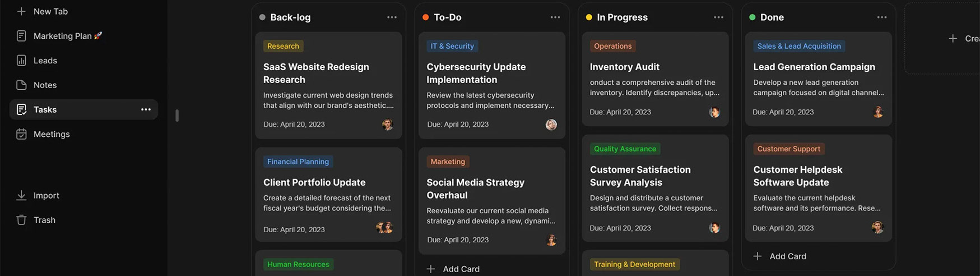Click the sidebar resize handle
The width and height of the screenshot is (980, 276).
pyautogui.click(x=177, y=116)
